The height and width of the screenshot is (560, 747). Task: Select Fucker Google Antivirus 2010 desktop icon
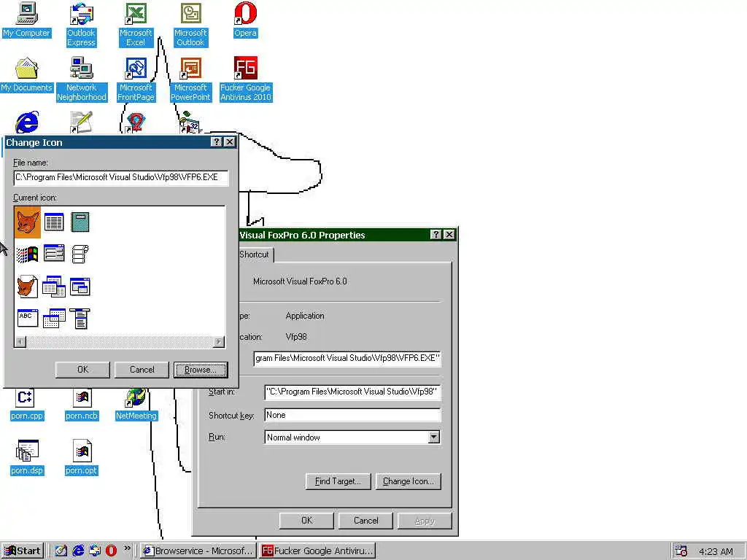[x=245, y=79]
